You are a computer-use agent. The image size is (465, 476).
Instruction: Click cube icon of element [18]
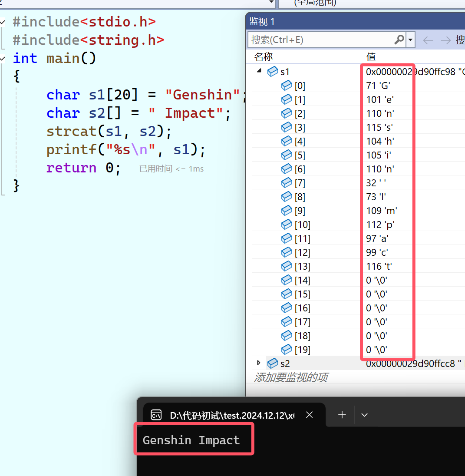click(x=287, y=336)
